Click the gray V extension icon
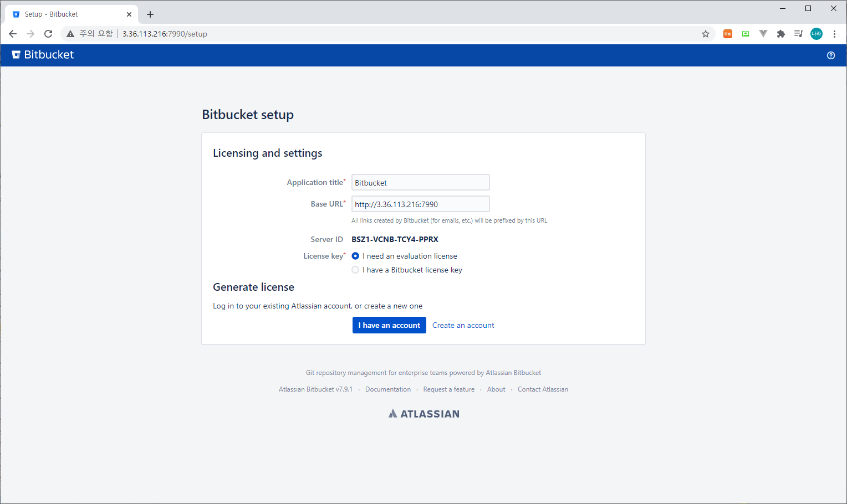Screen dimensions: 847x504 click(x=763, y=34)
